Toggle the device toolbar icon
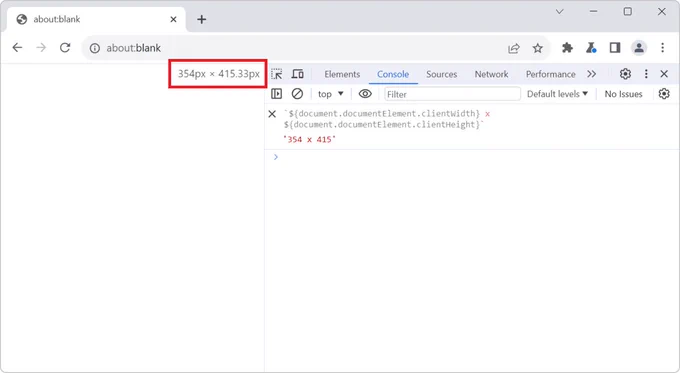This screenshot has height=373, width=680. 298,74
